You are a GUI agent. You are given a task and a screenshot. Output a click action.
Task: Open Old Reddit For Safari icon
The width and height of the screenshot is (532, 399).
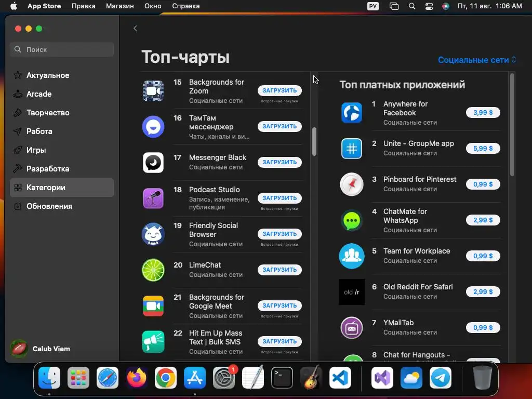point(352,292)
